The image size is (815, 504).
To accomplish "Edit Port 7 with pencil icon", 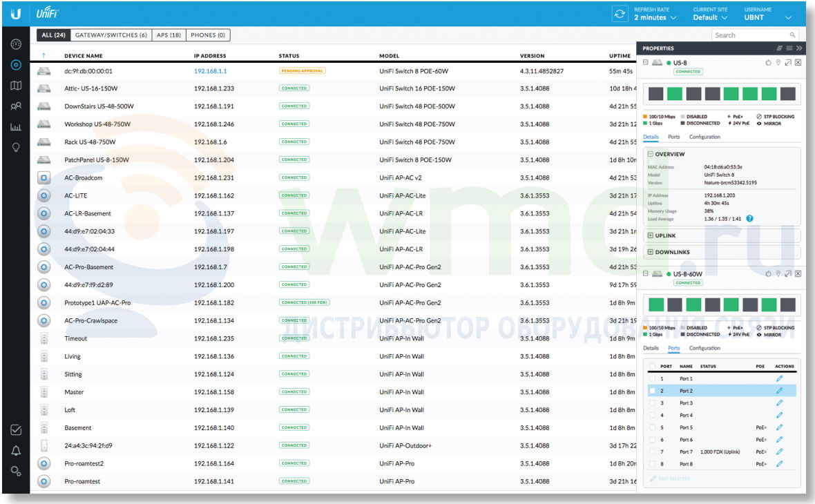I will pos(779,452).
